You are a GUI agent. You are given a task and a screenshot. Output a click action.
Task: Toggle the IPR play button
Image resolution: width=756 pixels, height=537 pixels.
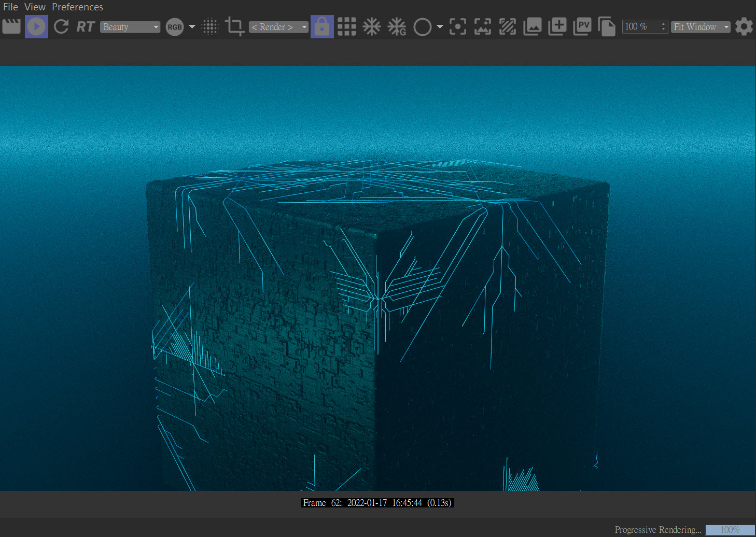point(36,26)
